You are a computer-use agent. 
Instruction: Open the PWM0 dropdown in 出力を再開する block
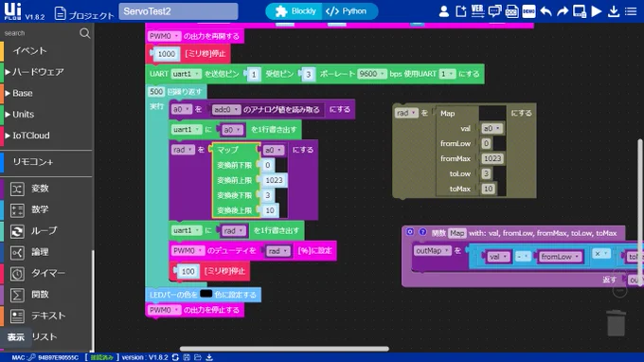(164, 36)
